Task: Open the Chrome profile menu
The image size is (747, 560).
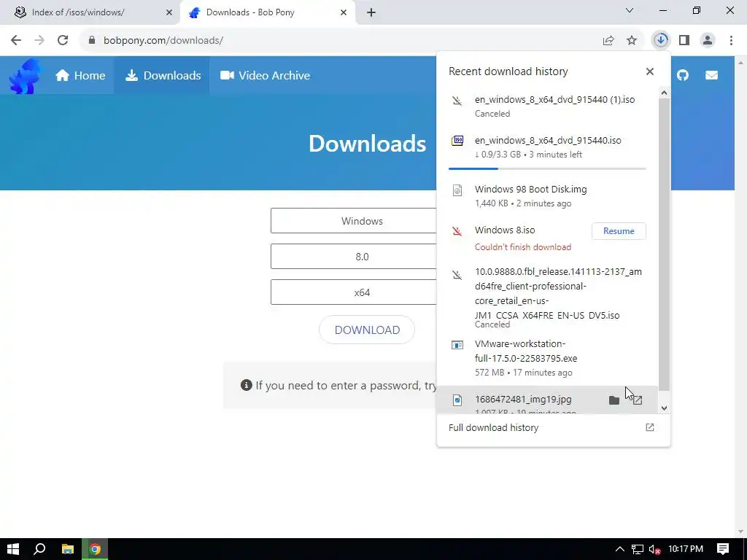Action: tap(708, 40)
